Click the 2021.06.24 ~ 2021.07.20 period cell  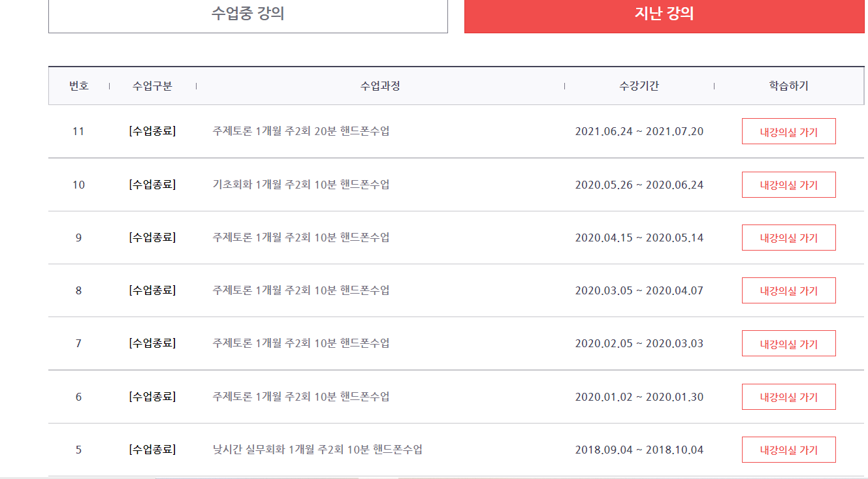coord(639,132)
